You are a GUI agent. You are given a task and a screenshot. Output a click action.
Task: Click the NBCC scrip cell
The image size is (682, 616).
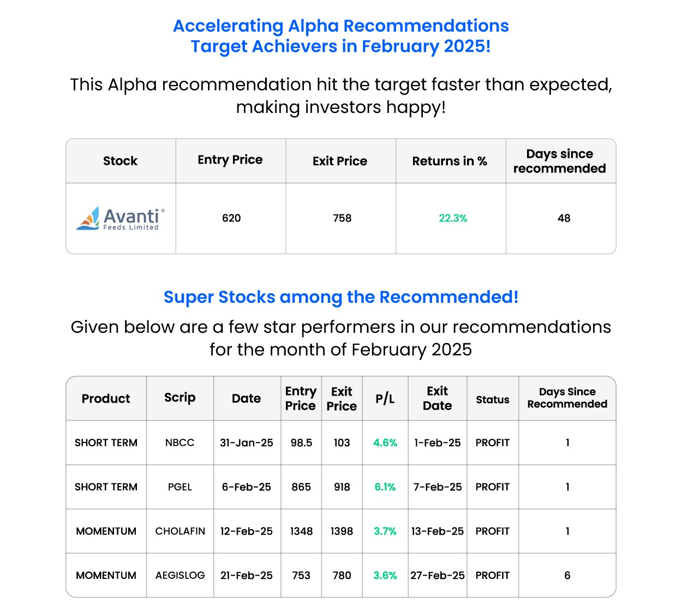coord(180,442)
